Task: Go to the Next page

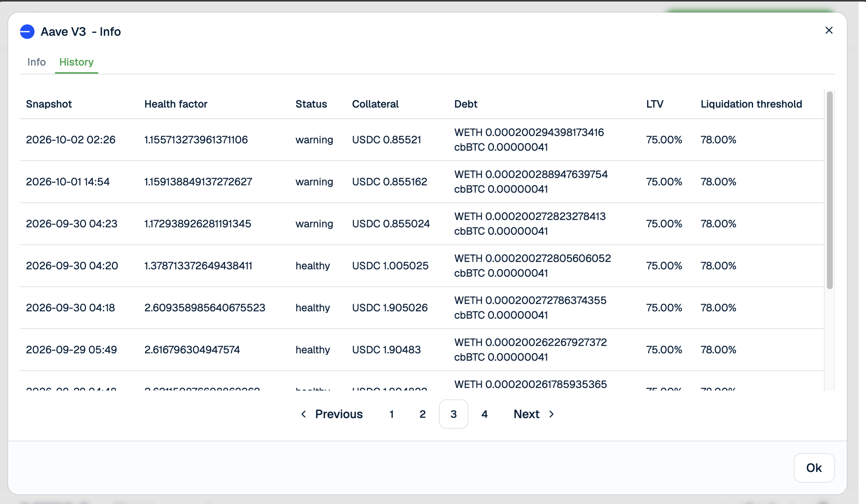Action: (534, 414)
